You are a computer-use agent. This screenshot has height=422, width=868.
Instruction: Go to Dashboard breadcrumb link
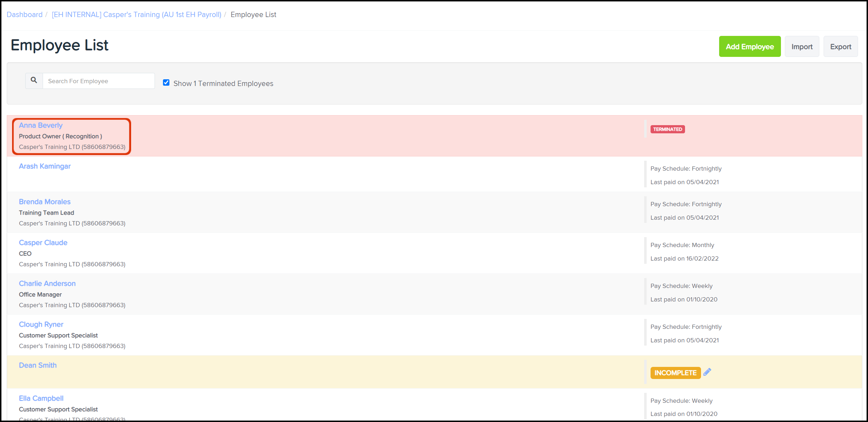coord(25,15)
